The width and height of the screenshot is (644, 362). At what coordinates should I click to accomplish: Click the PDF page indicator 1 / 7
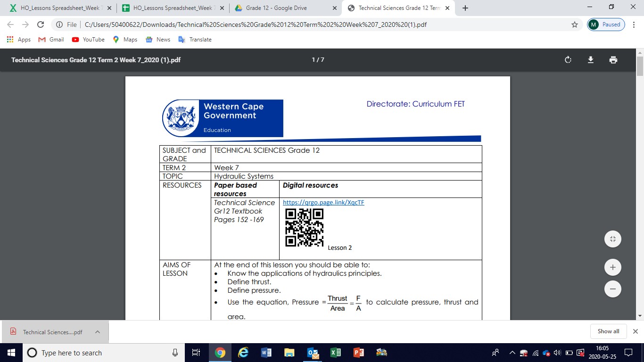318,60
